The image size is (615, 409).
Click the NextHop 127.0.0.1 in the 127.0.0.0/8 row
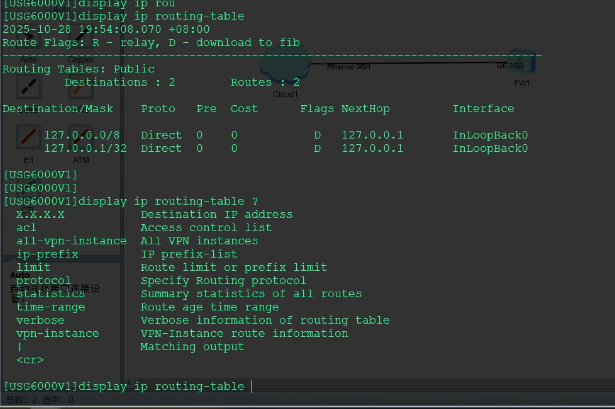coord(372,135)
